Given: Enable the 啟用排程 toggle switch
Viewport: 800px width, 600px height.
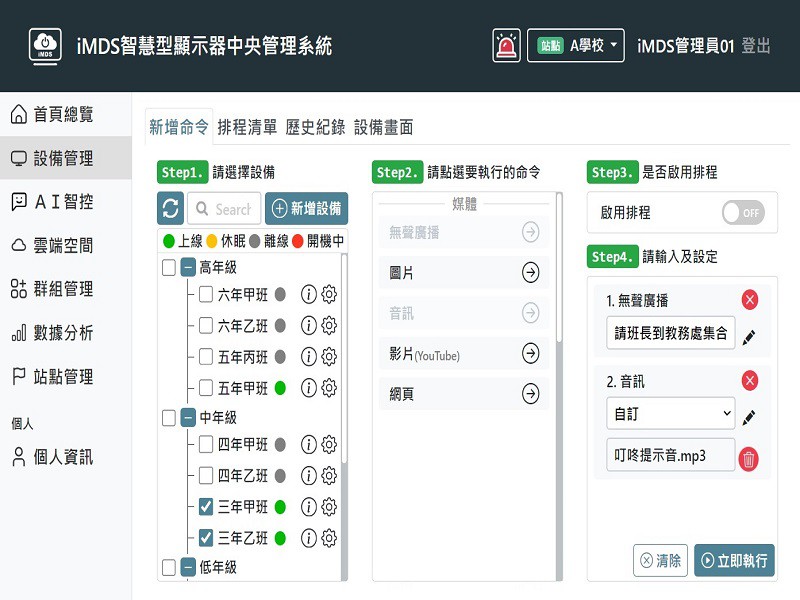Looking at the screenshot, I should coord(742,213).
